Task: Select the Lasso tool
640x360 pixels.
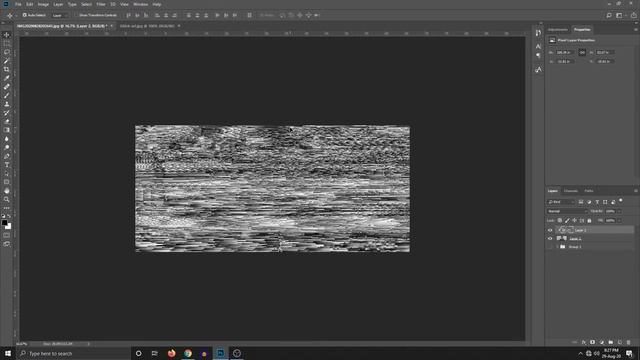Action: tap(7, 52)
